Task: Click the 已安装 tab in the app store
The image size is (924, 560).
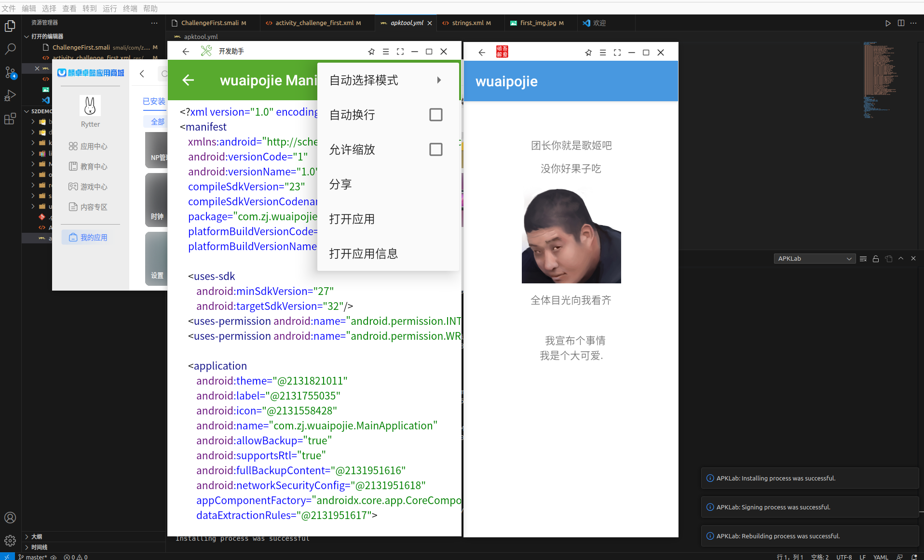Action: [154, 101]
